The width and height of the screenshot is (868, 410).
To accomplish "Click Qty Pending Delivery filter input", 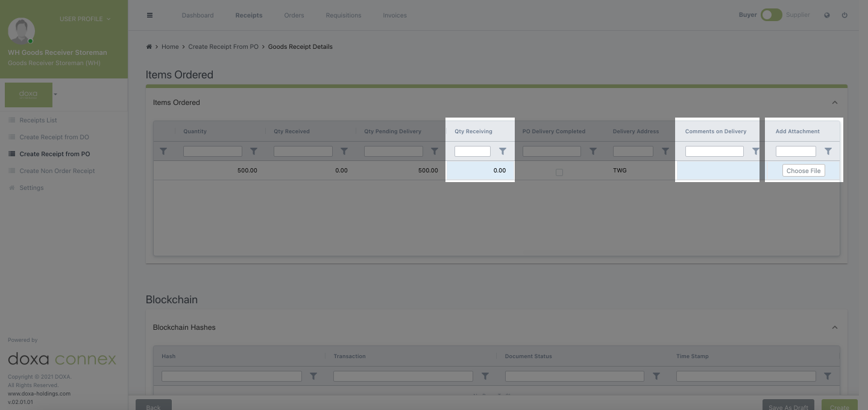I will pyautogui.click(x=394, y=151).
